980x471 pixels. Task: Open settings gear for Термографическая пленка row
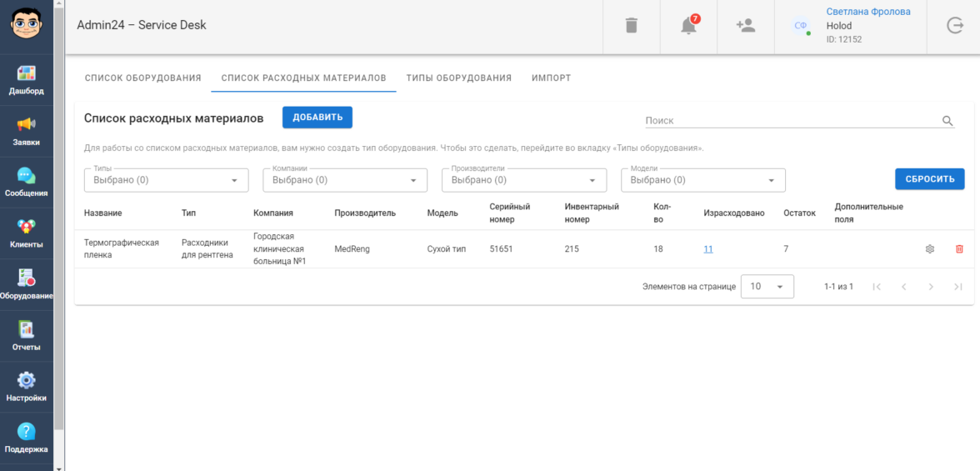tap(930, 249)
